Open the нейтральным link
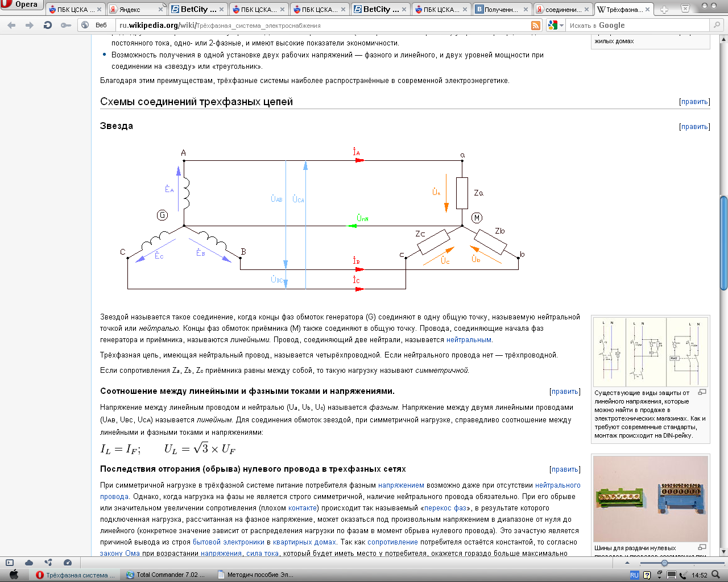The image size is (728, 582). click(469, 340)
